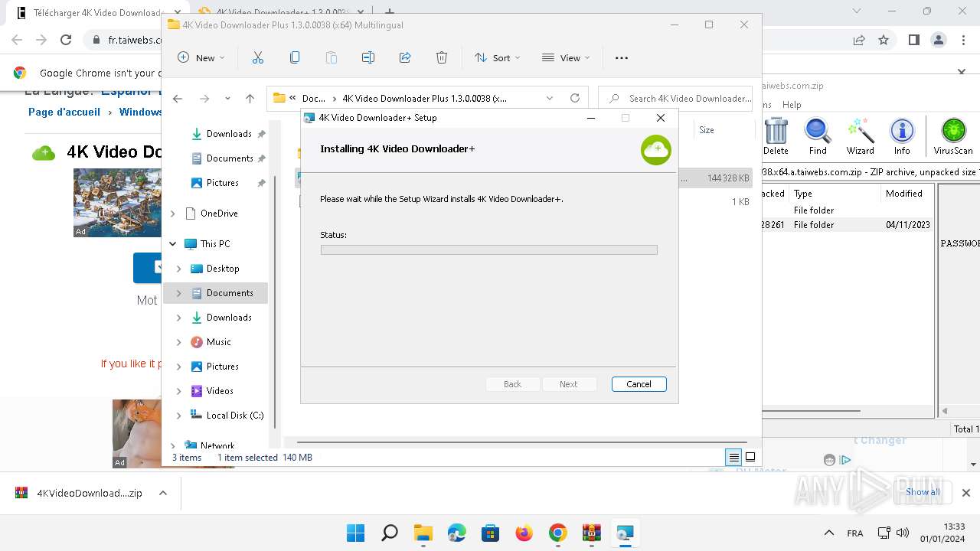Viewport: 980px width, 551px height.
Task: Click the Copy icon in Explorer toolbar
Action: tap(295, 57)
